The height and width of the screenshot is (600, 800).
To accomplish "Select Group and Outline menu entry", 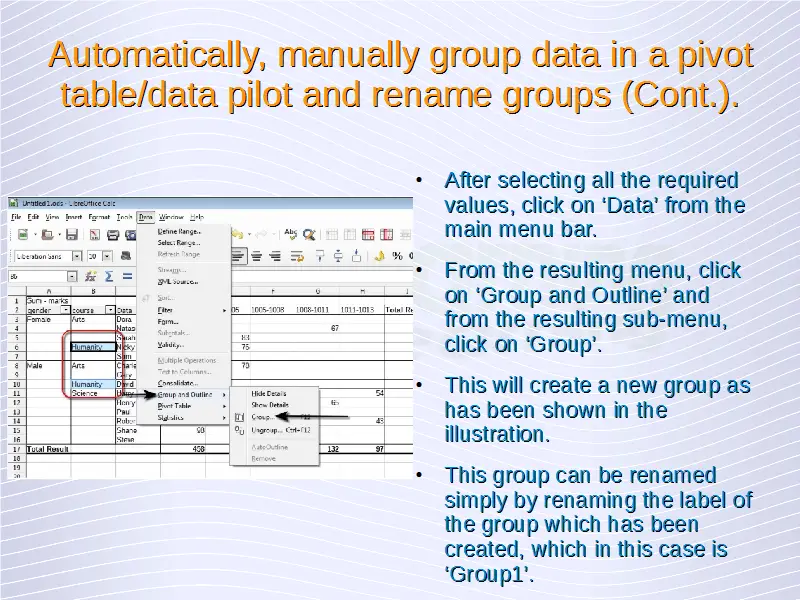I will tap(185, 394).
